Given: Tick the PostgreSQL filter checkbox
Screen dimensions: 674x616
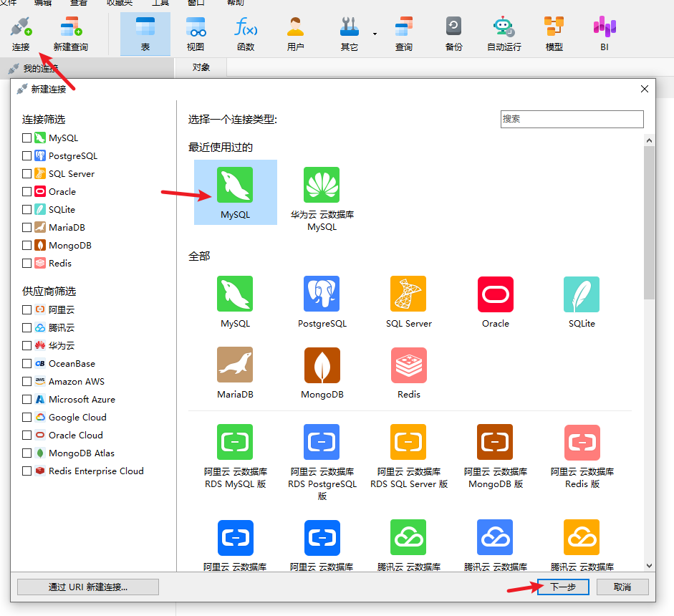Looking at the screenshot, I should click(x=27, y=155).
